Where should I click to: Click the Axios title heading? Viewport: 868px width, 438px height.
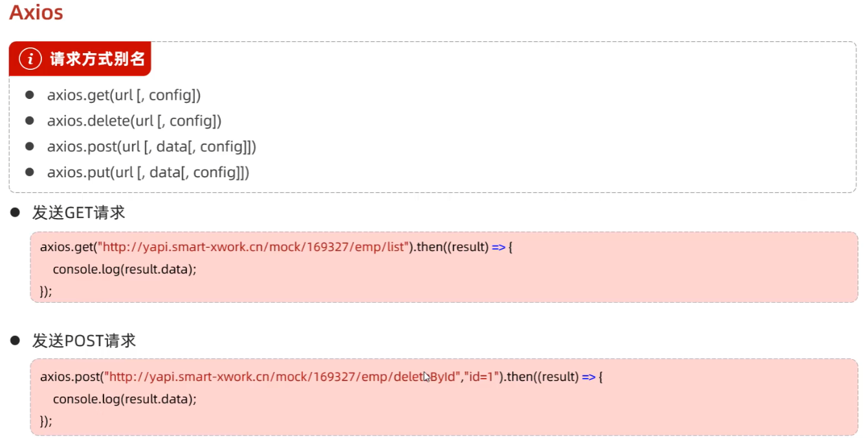(36, 12)
